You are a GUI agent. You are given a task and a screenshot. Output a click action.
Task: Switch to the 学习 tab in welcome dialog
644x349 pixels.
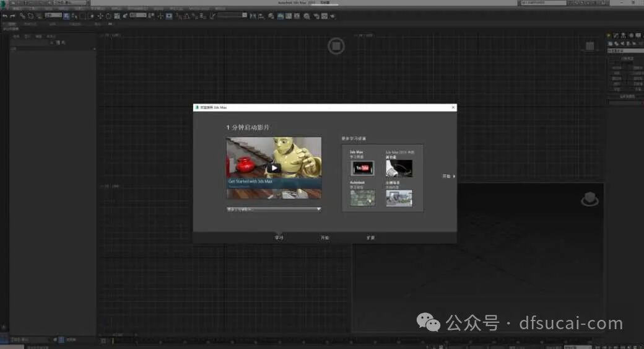[279, 237]
